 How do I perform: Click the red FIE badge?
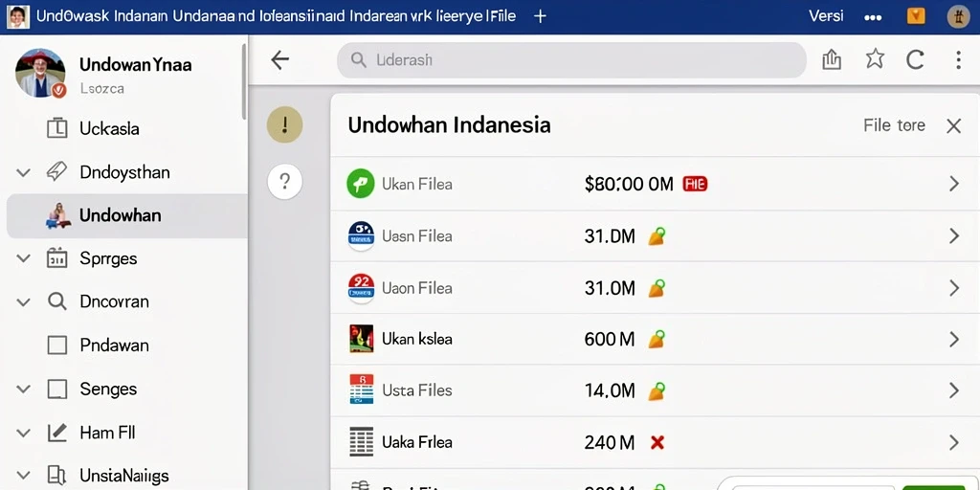[695, 184]
